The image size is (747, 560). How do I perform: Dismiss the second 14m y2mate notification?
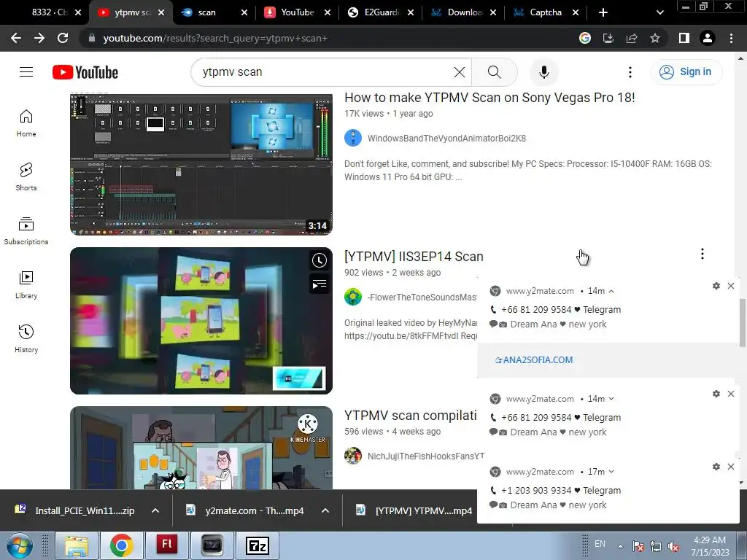[x=731, y=394]
